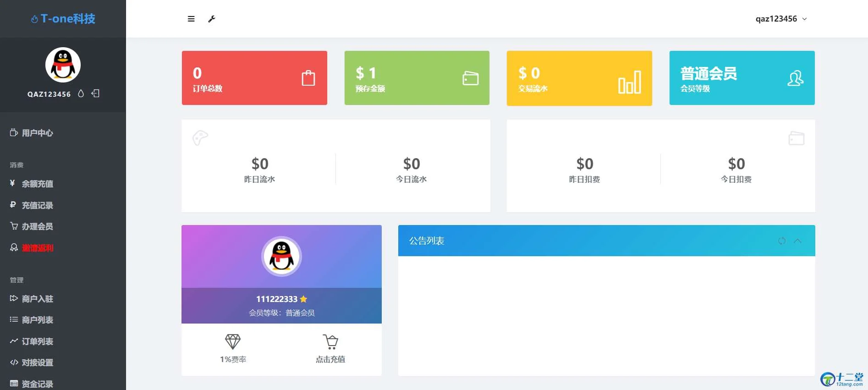Click the T-one科技 logo link
The image size is (868, 390).
pos(63,19)
